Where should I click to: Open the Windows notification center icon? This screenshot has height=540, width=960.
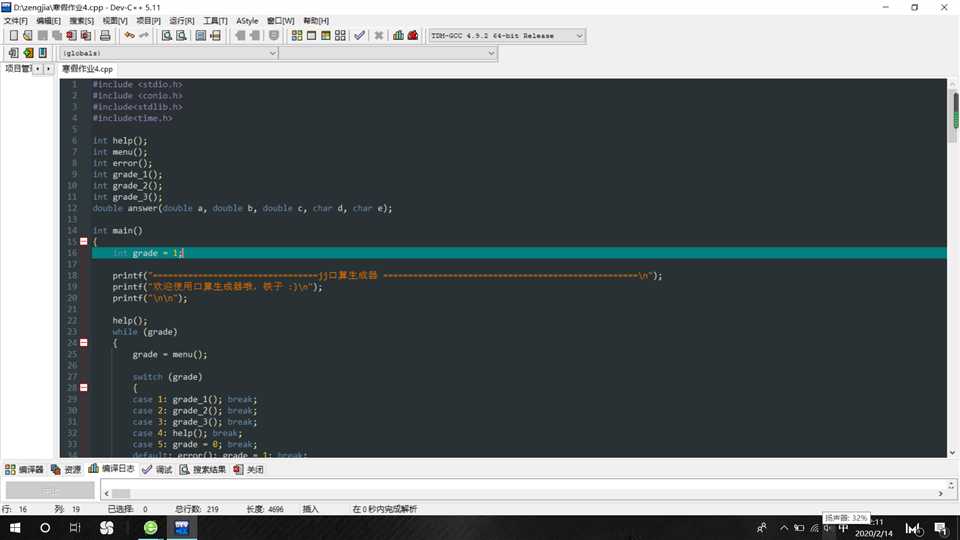(x=940, y=528)
